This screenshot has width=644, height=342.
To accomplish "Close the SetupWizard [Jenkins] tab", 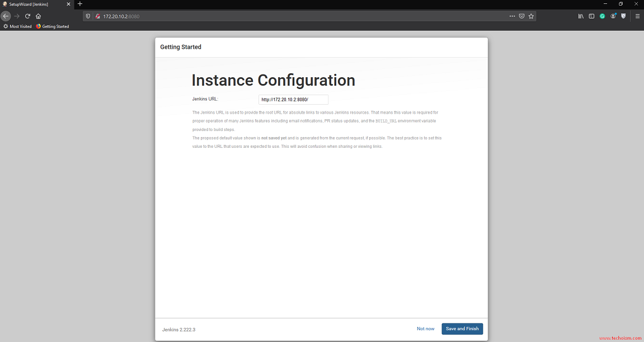I will point(68,4).
